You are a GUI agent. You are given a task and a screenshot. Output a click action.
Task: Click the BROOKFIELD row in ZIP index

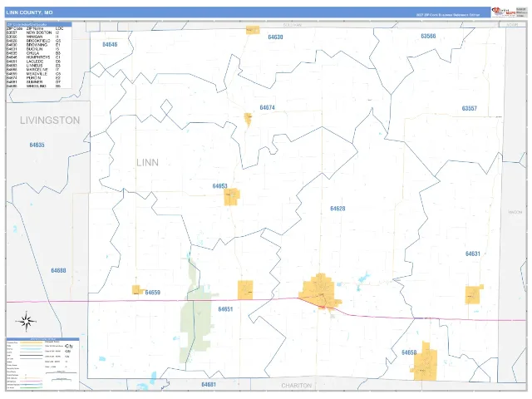point(34,41)
